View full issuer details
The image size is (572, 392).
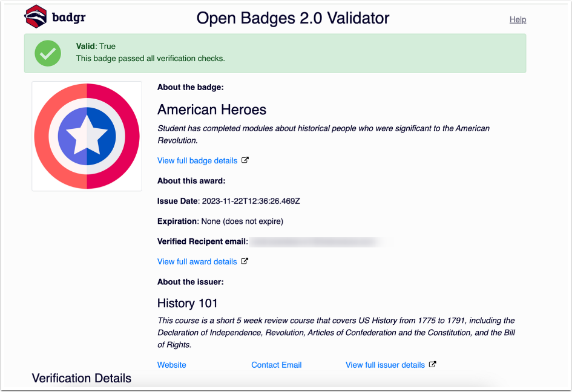pyautogui.click(x=386, y=365)
